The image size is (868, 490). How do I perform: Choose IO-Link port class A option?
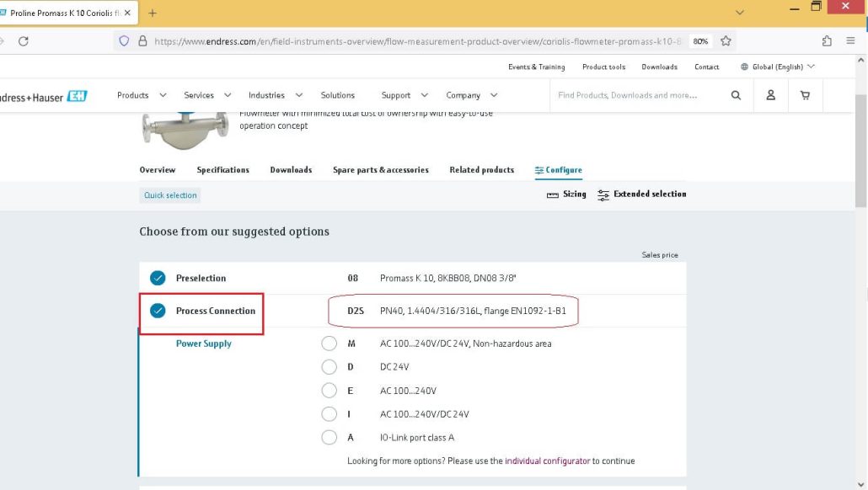point(329,438)
